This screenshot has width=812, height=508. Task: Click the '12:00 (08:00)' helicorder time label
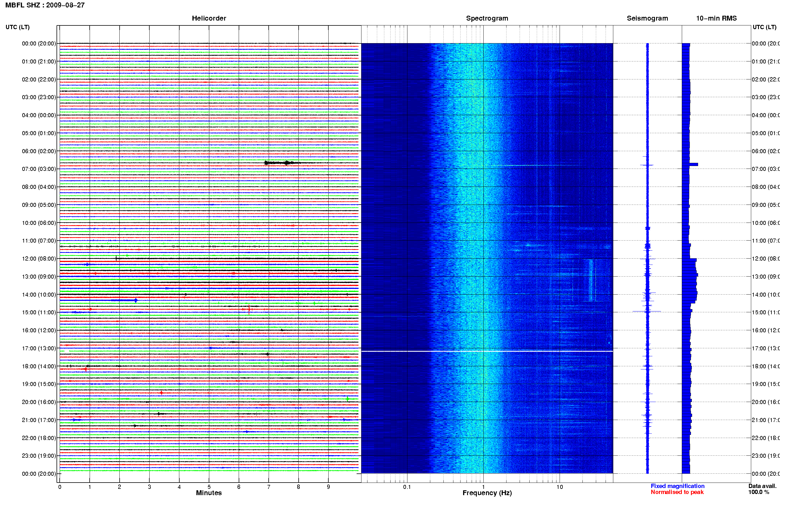coord(39,258)
